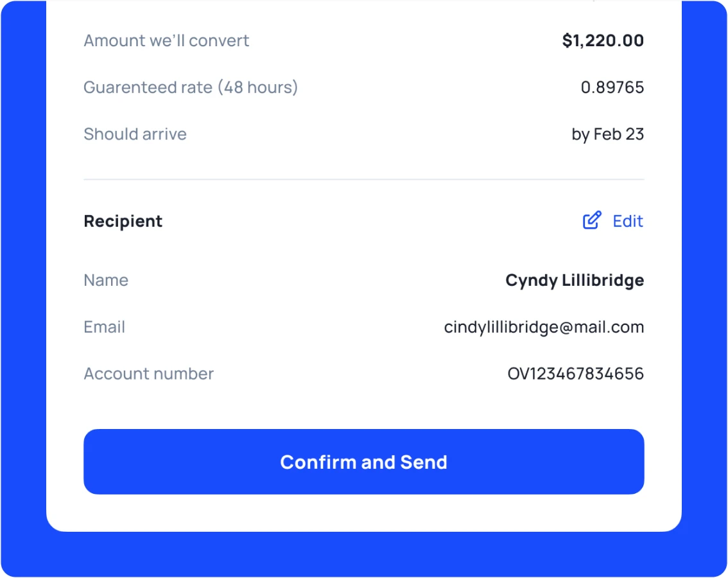Select recipient name Cyndy Lillibridge

click(575, 281)
